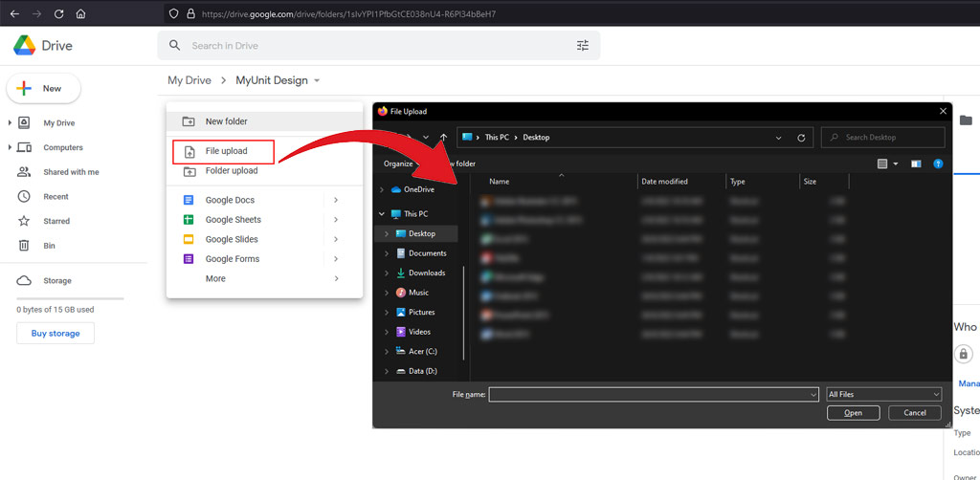This screenshot has width=980, height=480.
Task: Click the Open button in File Upload
Action: [853, 412]
